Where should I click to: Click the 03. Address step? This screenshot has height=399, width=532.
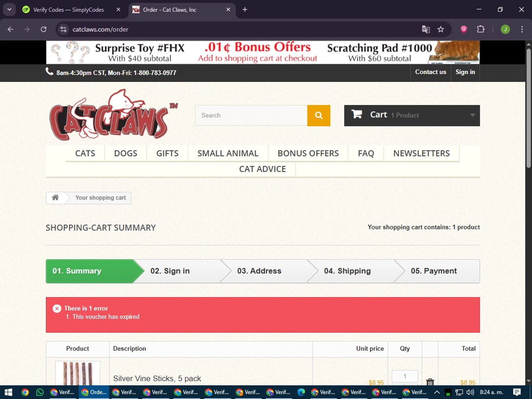pos(259,271)
